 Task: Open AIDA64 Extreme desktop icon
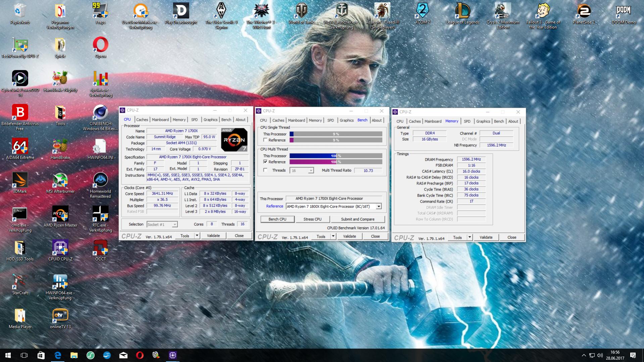tap(20, 149)
